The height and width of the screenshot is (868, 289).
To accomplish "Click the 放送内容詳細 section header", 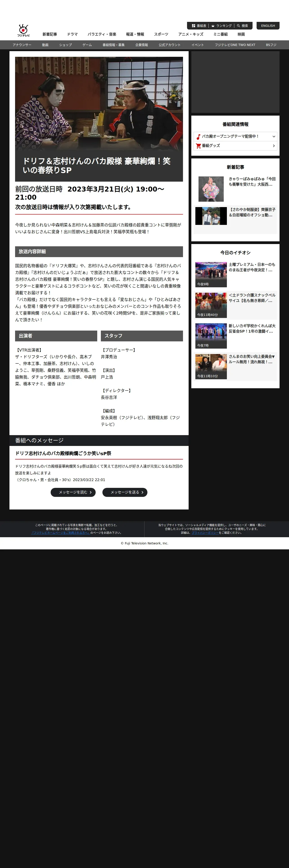I will pyautogui.click(x=99, y=252).
